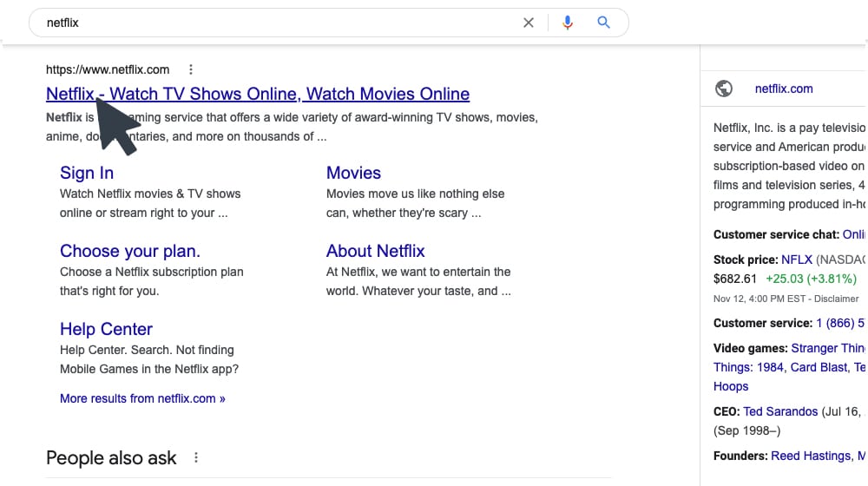This screenshot has width=868, height=486.
Task: Open the Choose your plan sitelink
Action: coord(130,251)
